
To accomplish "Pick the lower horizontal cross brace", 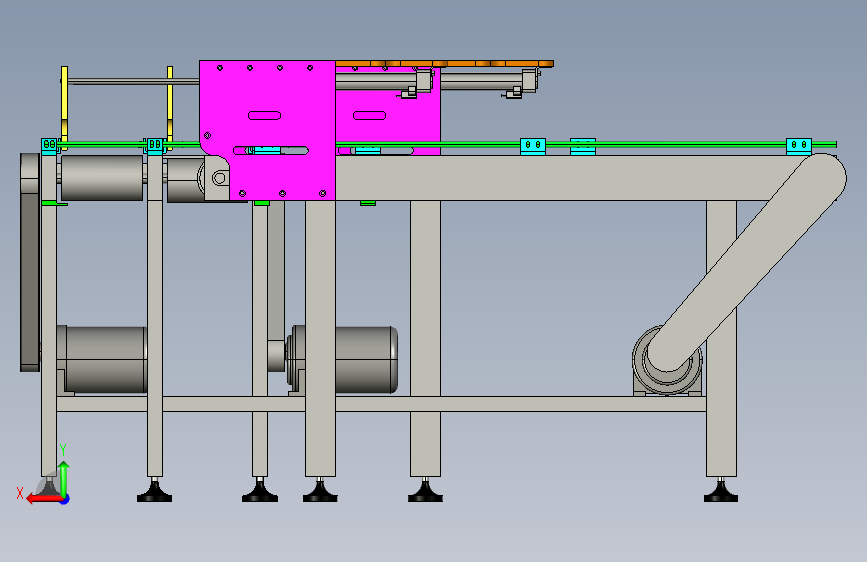I will (x=382, y=404).
